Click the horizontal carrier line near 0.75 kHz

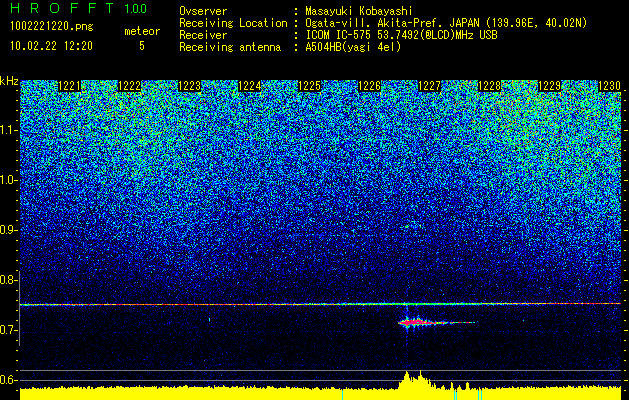click(320, 304)
